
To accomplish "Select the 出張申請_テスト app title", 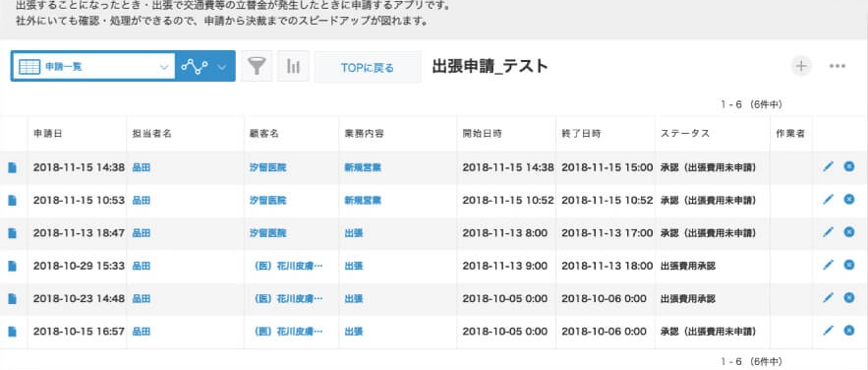I will pyautogui.click(x=490, y=67).
